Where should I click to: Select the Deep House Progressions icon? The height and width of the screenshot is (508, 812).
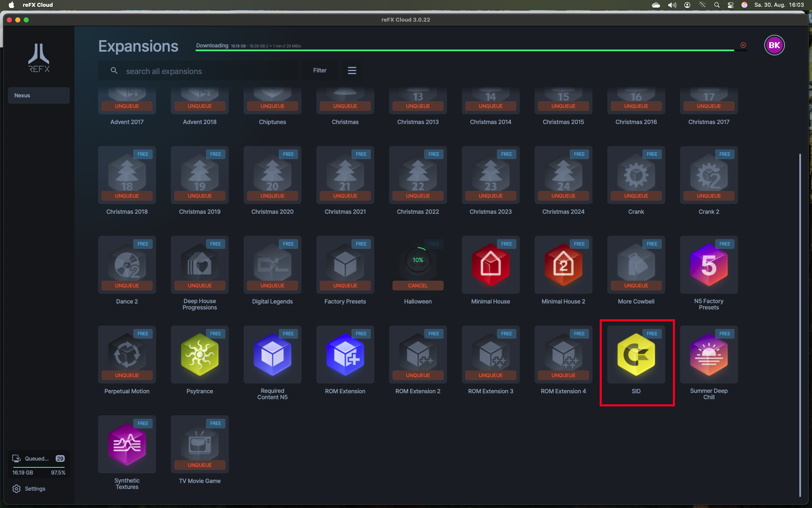pyautogui.click(x=200, y=264)
